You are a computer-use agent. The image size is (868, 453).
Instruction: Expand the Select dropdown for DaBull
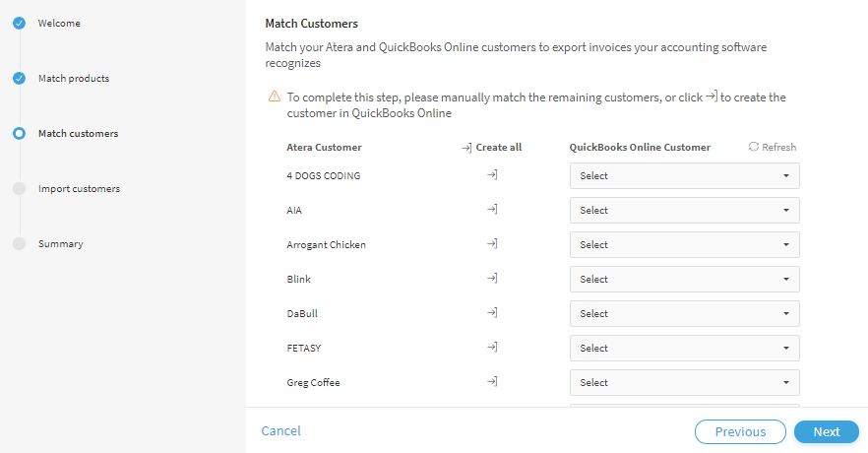(684, 313)
